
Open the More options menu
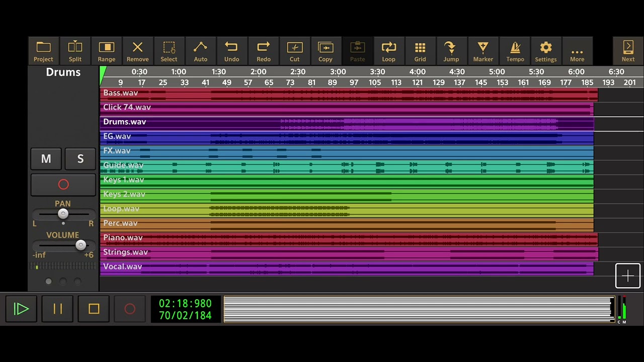577,51
